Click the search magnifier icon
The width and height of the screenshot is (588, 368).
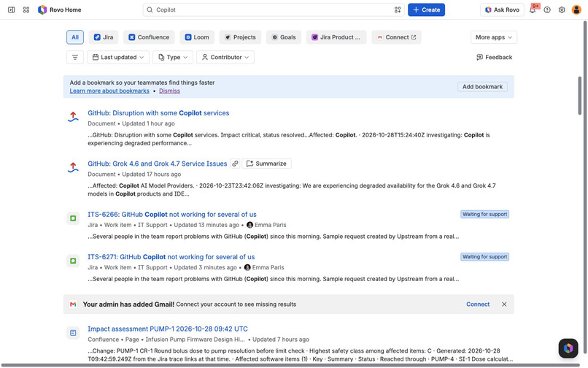coord(150,9)
